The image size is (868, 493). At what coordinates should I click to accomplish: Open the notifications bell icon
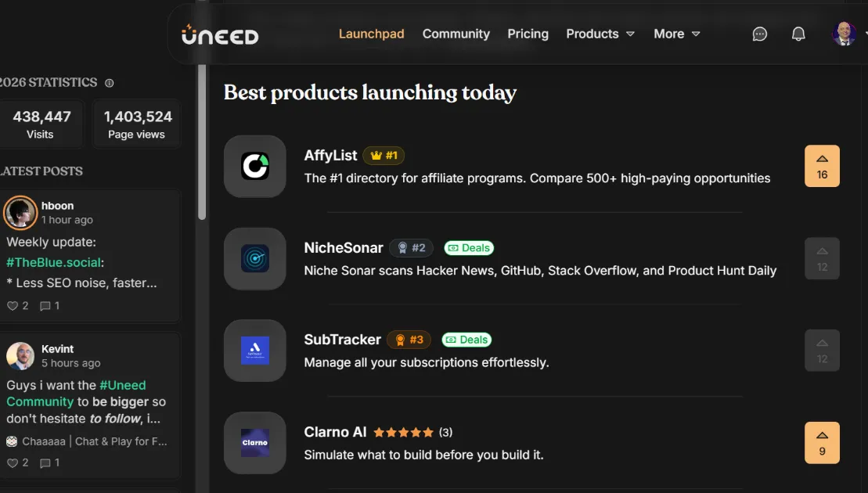point(798,34)
